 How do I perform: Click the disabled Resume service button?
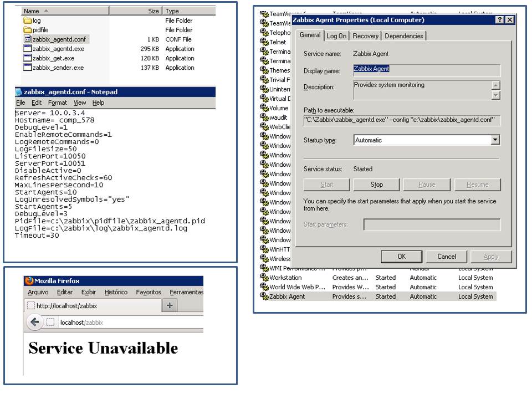[477, 185]
